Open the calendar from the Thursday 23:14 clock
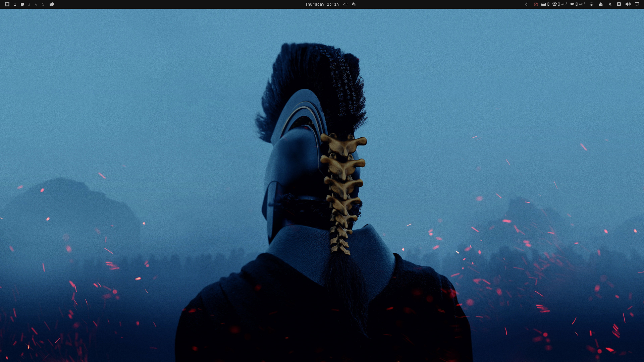The height and width of the screenshot is (362, 644). 322,4
